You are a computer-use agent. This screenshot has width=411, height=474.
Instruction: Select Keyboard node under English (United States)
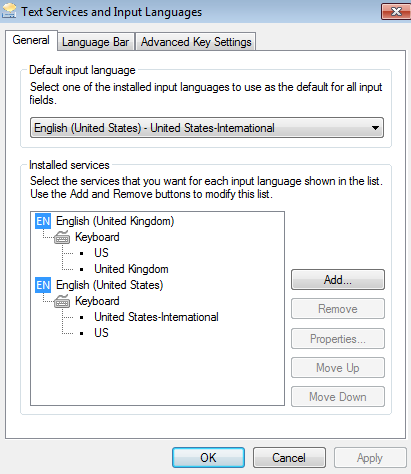click(97, 301)
